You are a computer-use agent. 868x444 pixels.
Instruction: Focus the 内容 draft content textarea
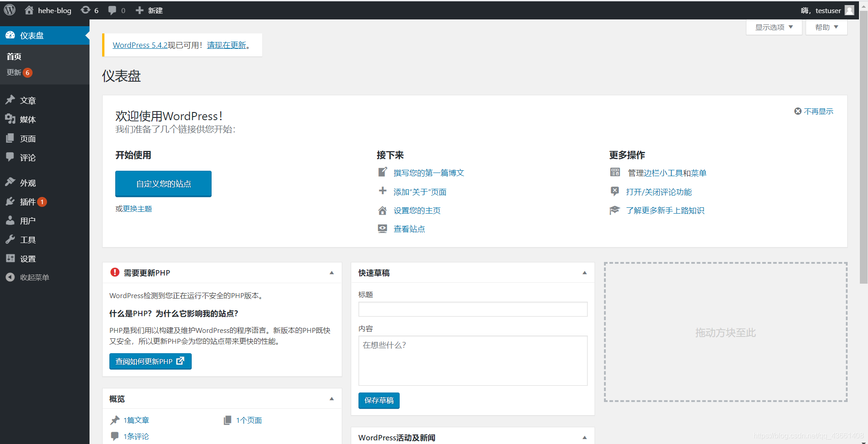(473, 360)
